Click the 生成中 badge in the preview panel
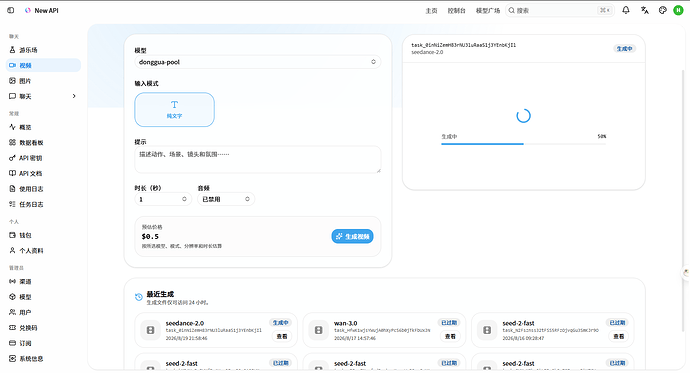This screenshot has height=373, width=690. click(624, 48)
